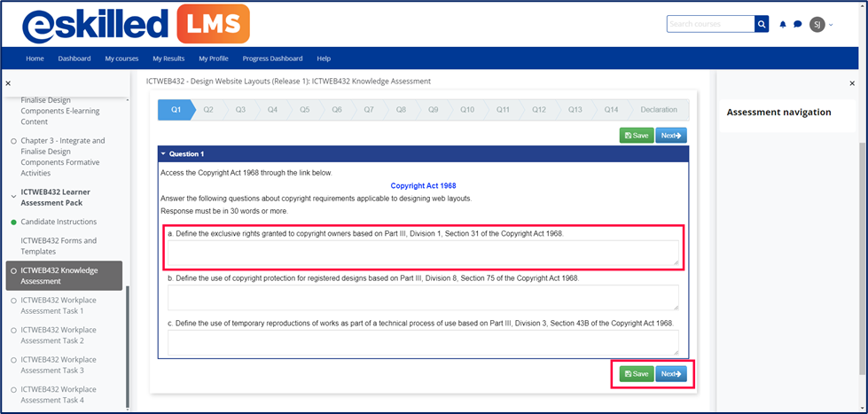Jump to Q11 step tab
Screen dimensions: 868x414
pos(503,110)
